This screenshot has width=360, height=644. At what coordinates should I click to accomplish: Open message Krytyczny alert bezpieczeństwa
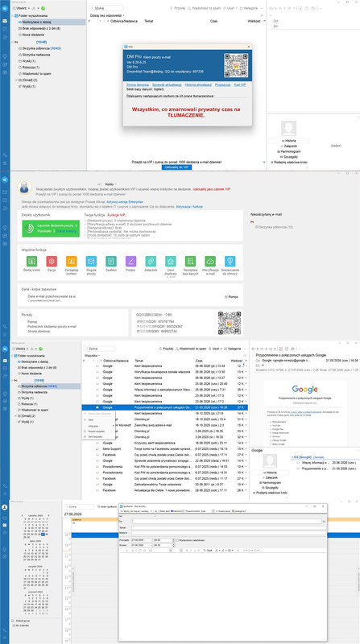click(x=165, y=443)
